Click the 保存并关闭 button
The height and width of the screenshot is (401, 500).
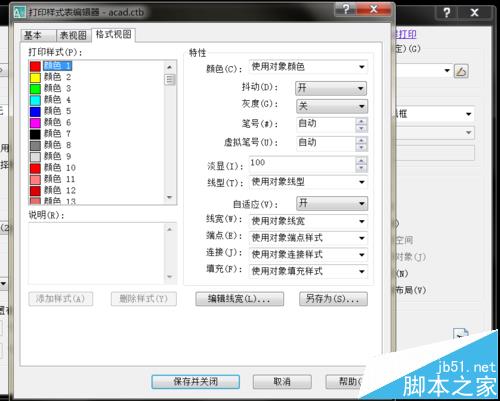pyautogui.click(x=196, y=382)
